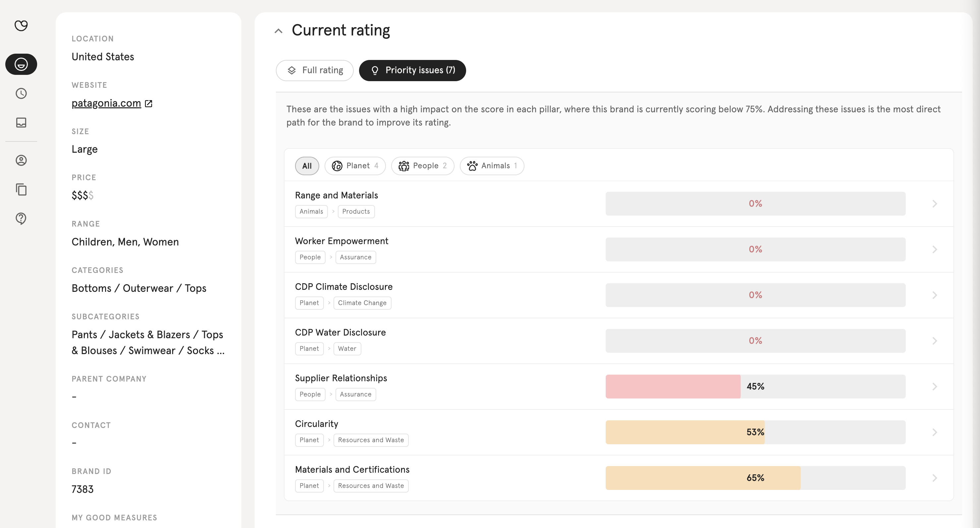Filter issues by People pillar
980x528 pixels.
tap(423, 166)
